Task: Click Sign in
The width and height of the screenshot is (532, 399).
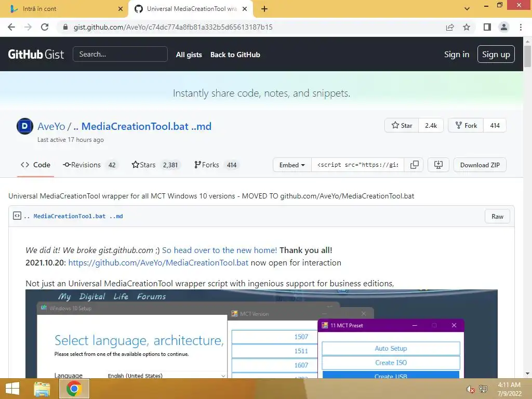Action: 457,54
